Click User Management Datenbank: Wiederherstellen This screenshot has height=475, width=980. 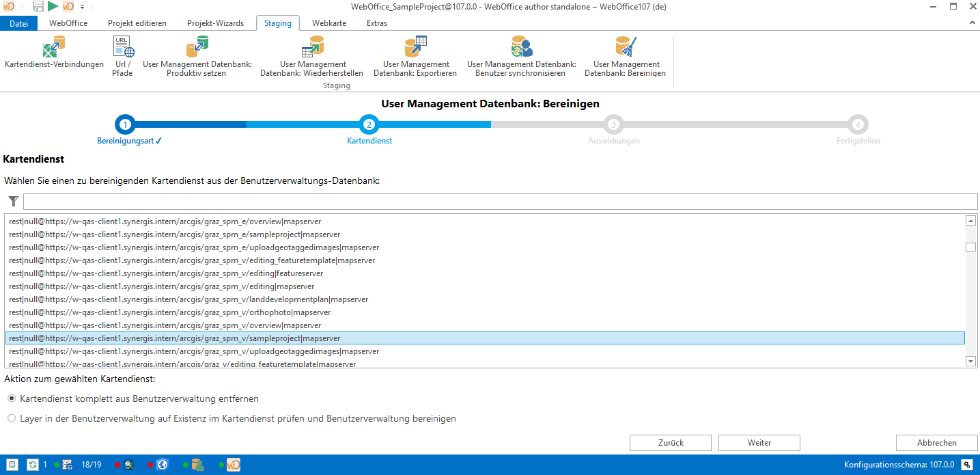[311, 49]
